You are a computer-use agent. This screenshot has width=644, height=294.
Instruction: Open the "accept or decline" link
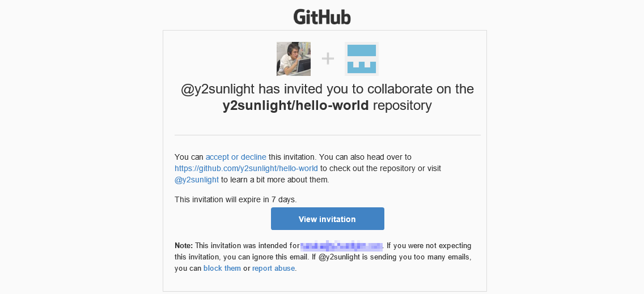coord(236,157)
